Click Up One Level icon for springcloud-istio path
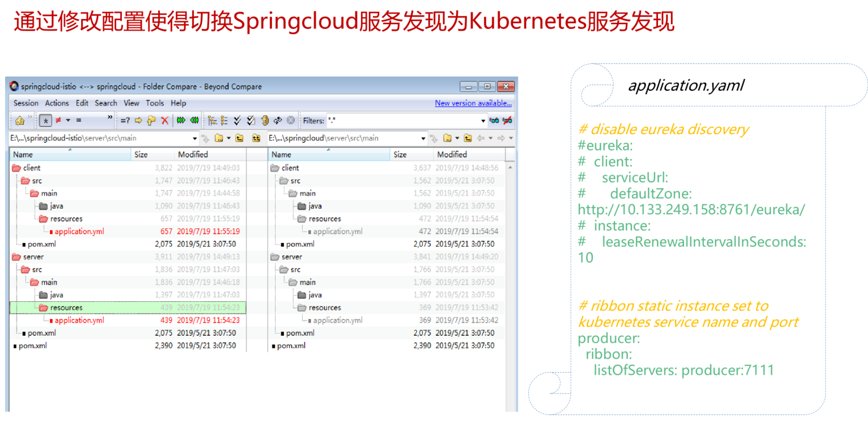This screenshot has height=427, width=868. pyautogui.click(x=239, y=138)
